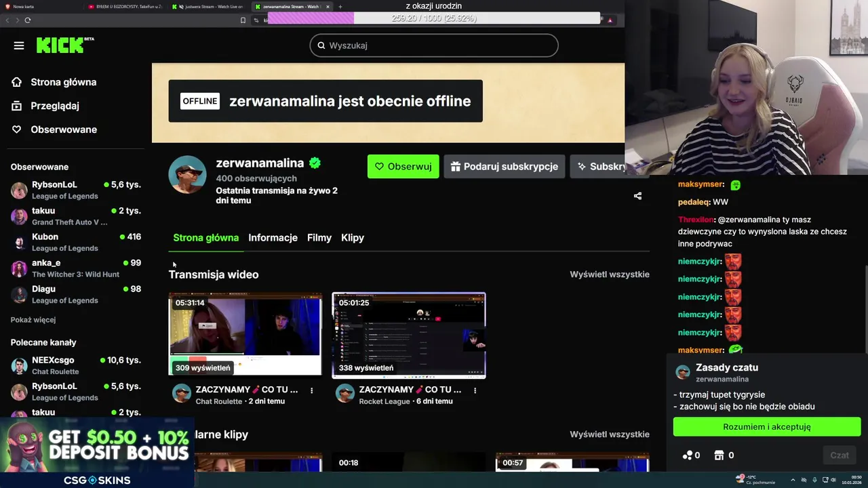
Task: Switch to the Klipy tab
Action: [353, 238]
